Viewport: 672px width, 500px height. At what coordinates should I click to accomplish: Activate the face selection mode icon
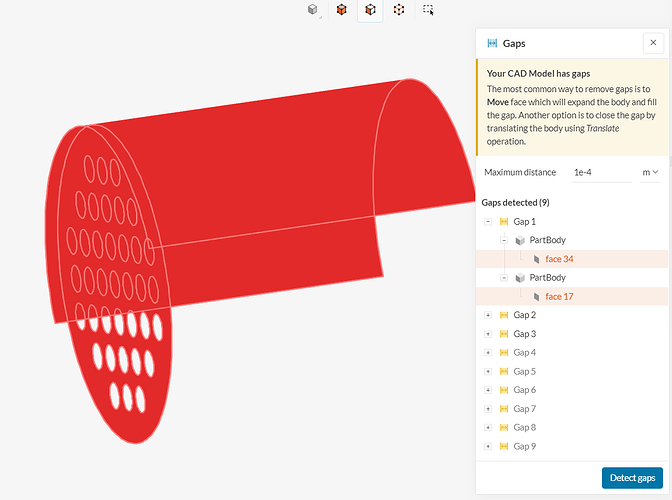click(370, 10)
